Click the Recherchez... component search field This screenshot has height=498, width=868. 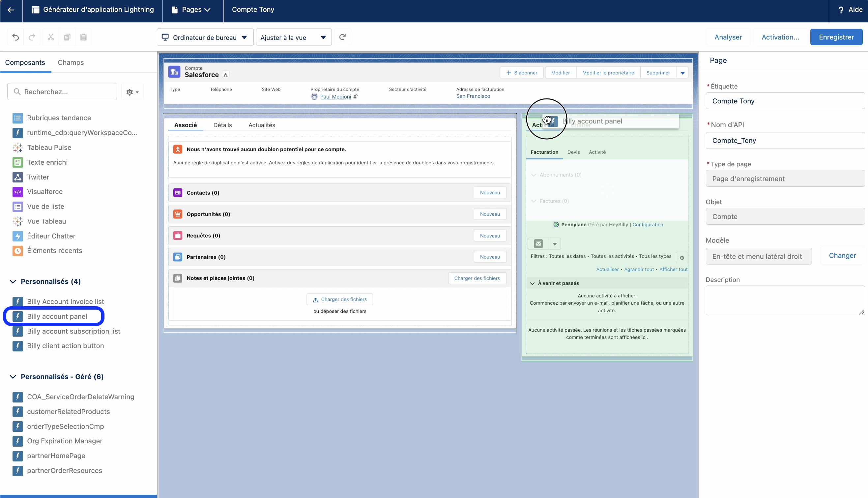pos(62,92)
